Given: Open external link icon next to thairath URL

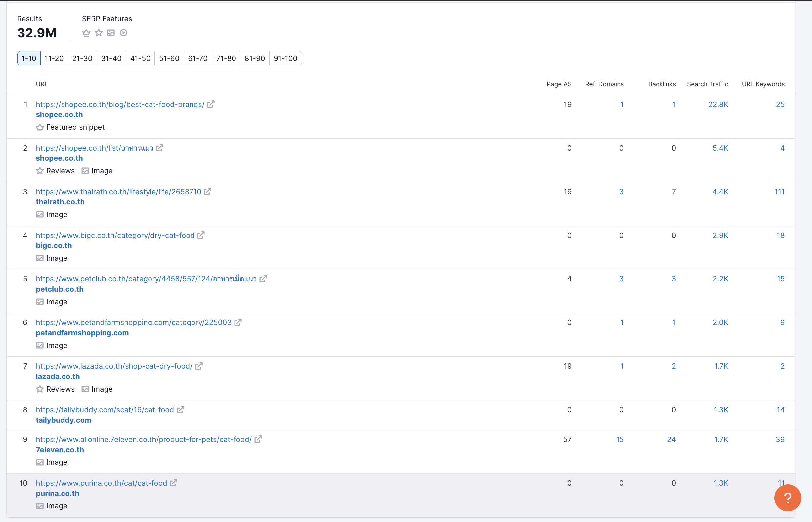Looking at the screenshot, I should click(208, 192).
